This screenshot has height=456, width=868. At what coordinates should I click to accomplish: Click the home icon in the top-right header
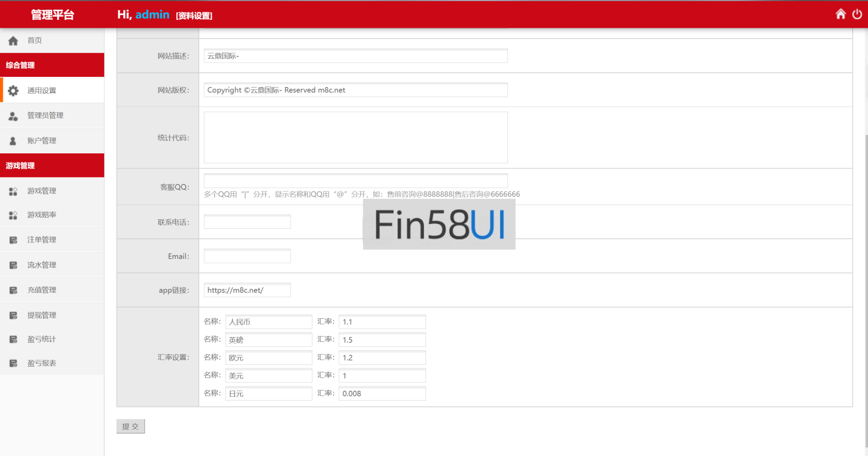pyautogui.click(x=840, y=14)
